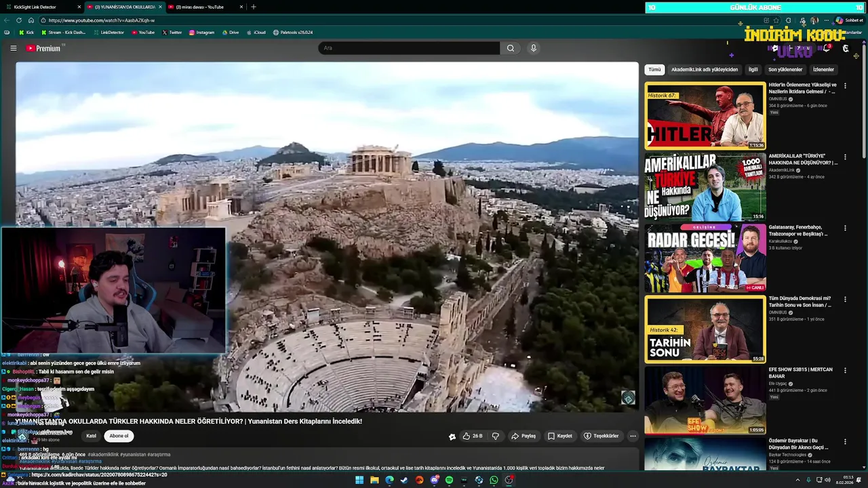Image resolution: width=868 pixels, height=488 pixels.
Task: Open the Copilot Sohbet et button
Action: (x=849, y=20)
